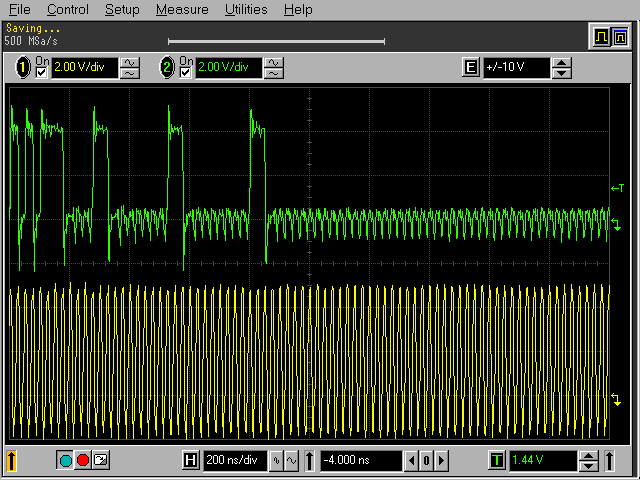Screen dimensions: 640x480
Task: Expand timebase with the wide-wave button
Action: [x=291, y=461]
